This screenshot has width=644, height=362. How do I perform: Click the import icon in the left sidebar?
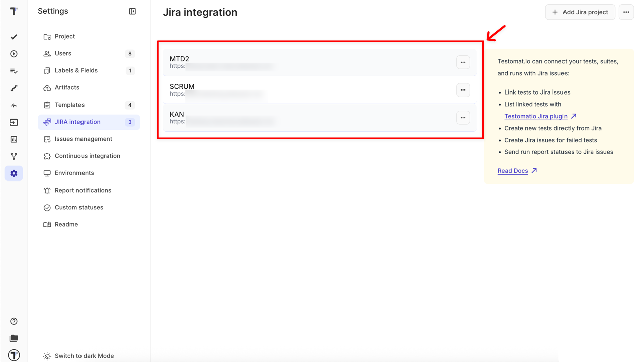13,122
